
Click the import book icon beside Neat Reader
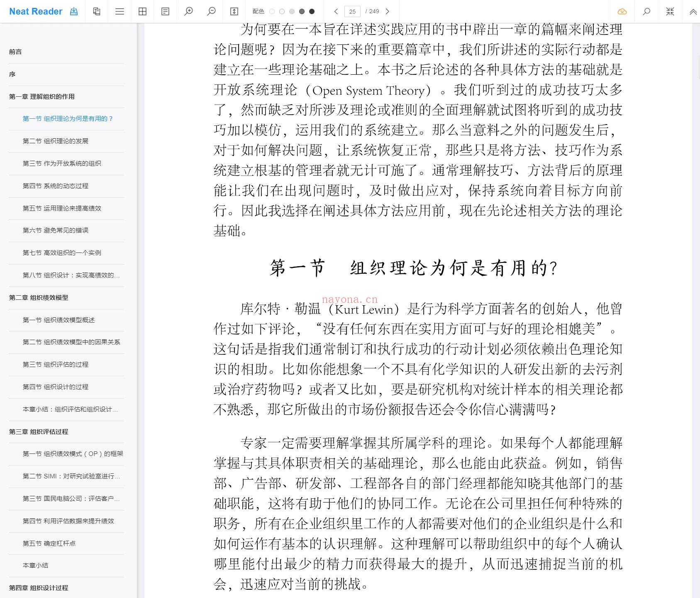pyautogui.click(x=74, y=12)
